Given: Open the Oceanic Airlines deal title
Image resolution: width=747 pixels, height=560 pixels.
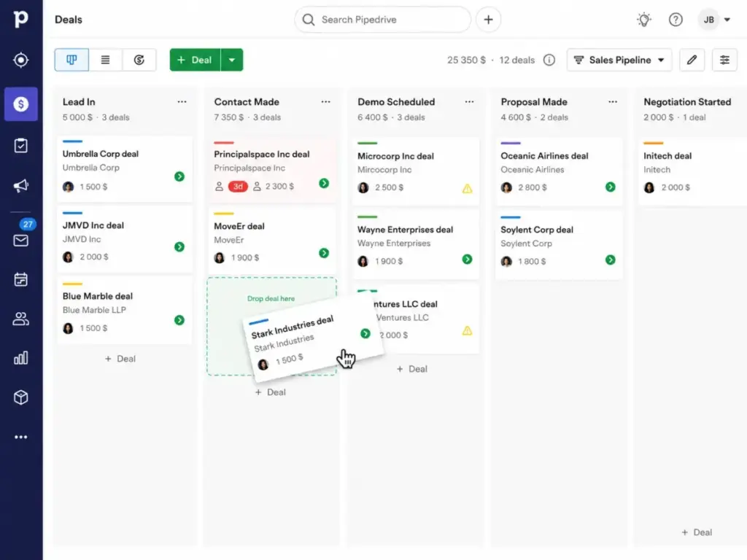Looking at the screenshot, I should (544, 156).
